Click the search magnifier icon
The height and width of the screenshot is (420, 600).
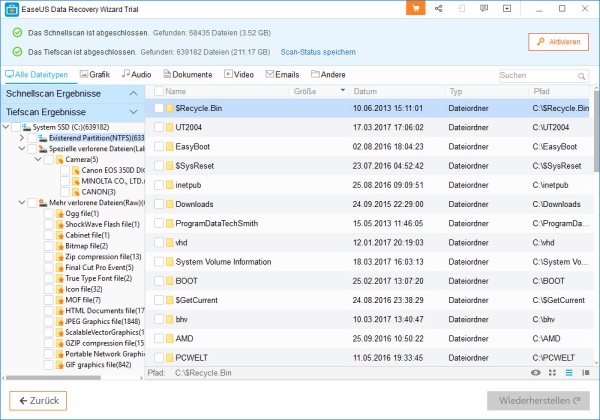pos(581,76)
